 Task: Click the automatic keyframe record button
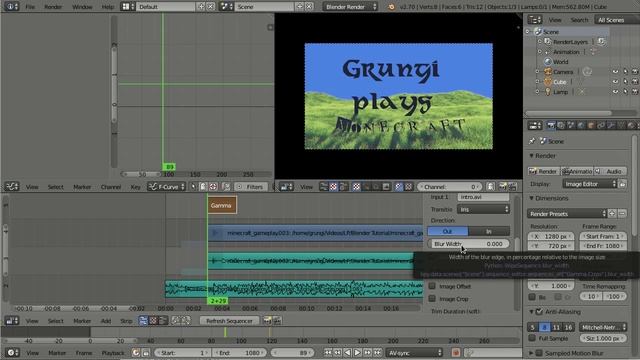click(x=456, y=353)
